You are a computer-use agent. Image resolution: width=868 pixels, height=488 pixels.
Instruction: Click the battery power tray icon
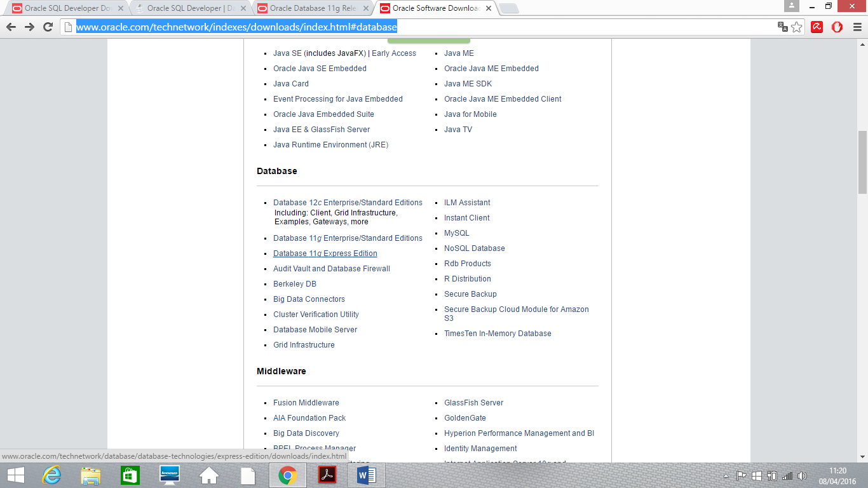click(x=772, y=475)
